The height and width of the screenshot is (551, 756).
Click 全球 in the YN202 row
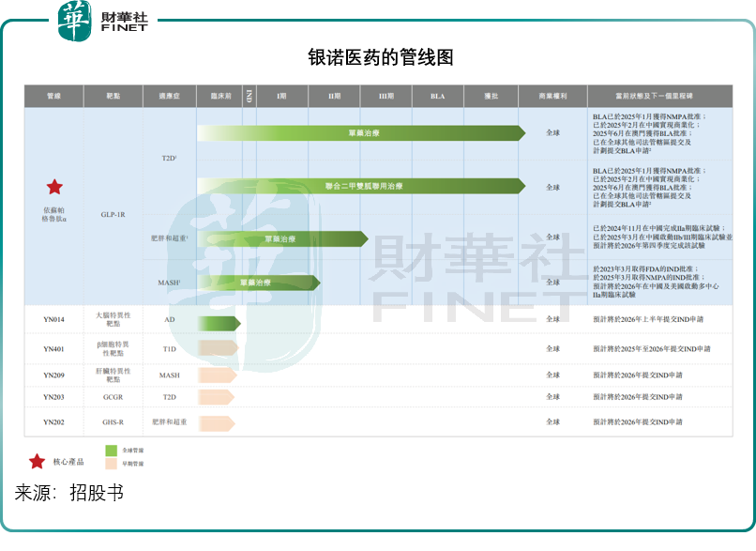553,421
